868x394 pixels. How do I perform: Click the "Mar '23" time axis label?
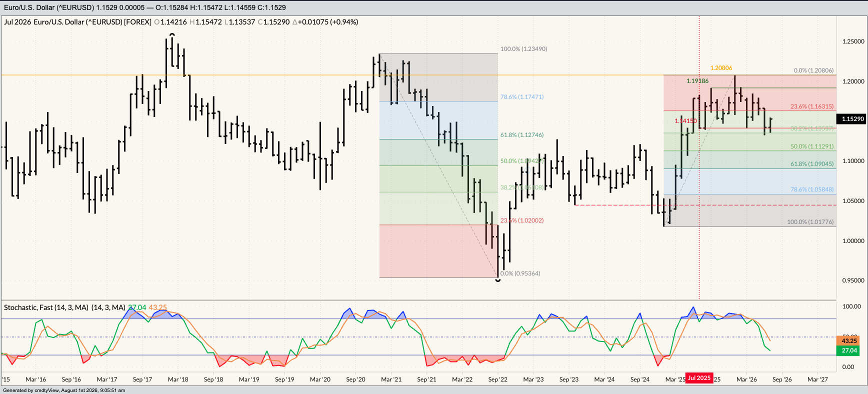pyautogui.click(x=533, y=379)
